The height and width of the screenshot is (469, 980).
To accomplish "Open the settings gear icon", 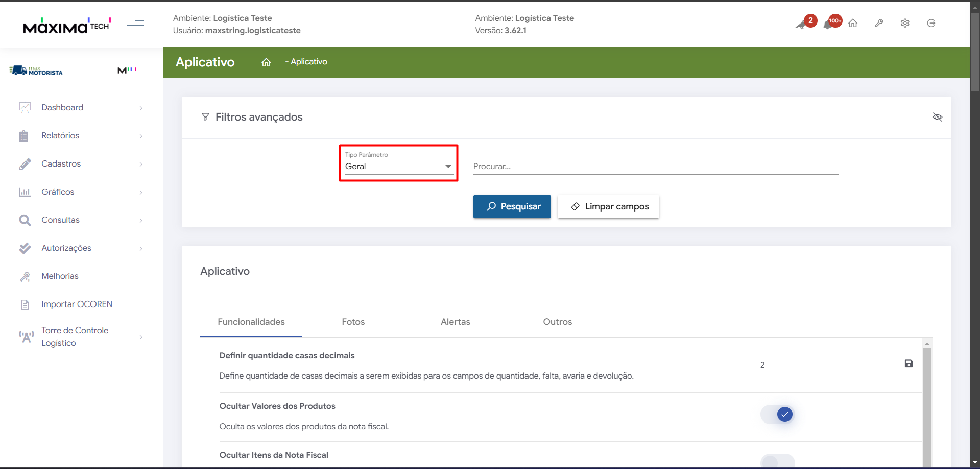I will click(x=905, y=23).
